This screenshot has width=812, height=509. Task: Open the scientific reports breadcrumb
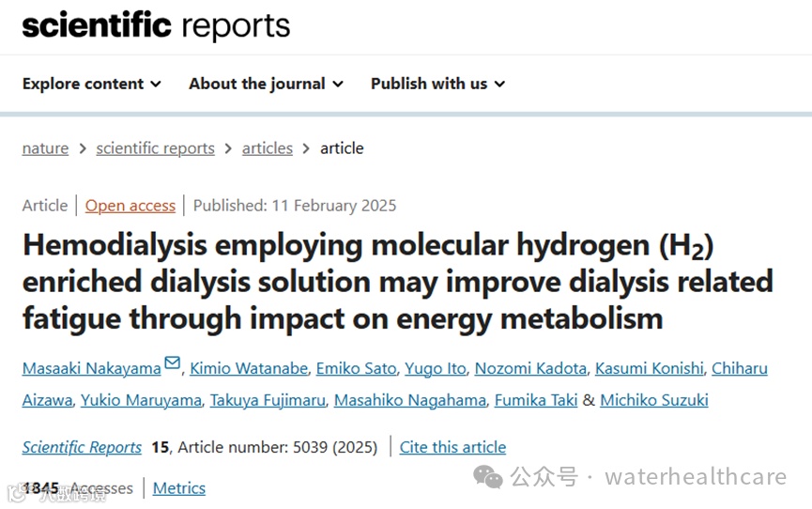point(155,148)
